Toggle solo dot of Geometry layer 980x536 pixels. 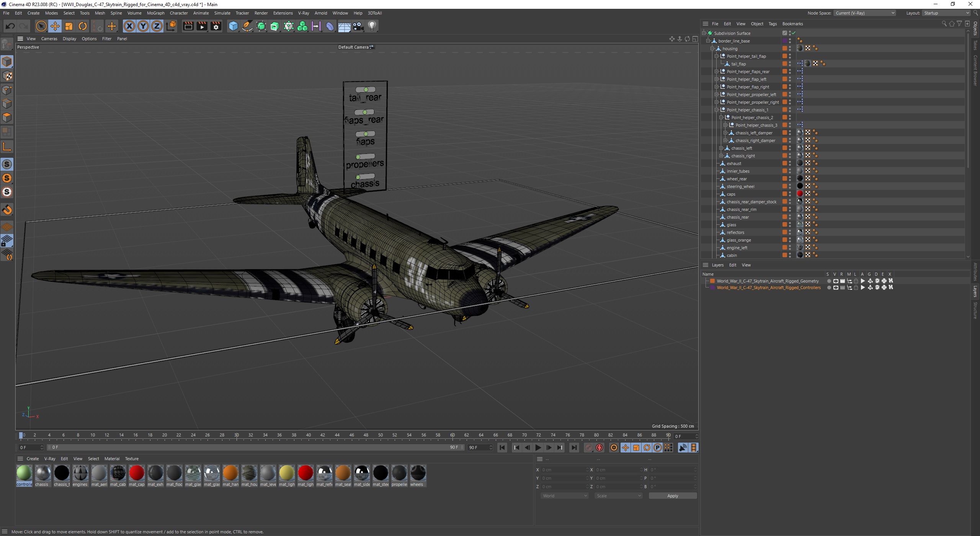click(829, 281)
